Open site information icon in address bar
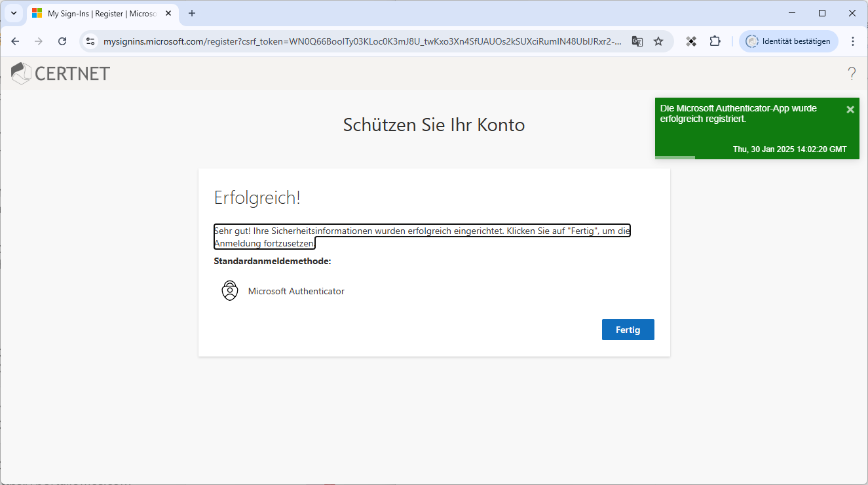The width and height of the screenshot is (868, 485). click(x=91, y=41)
